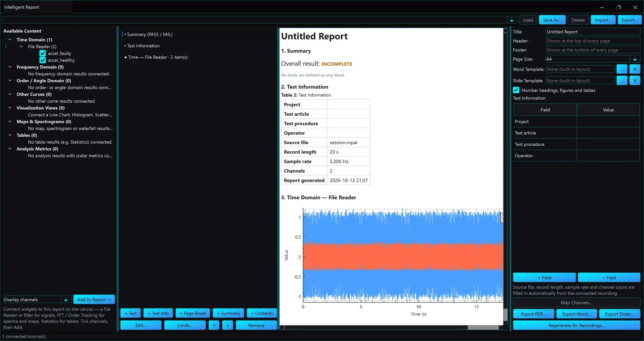Click Save As button
This screenshot has width=644, height=341.
tap(552, 20)
